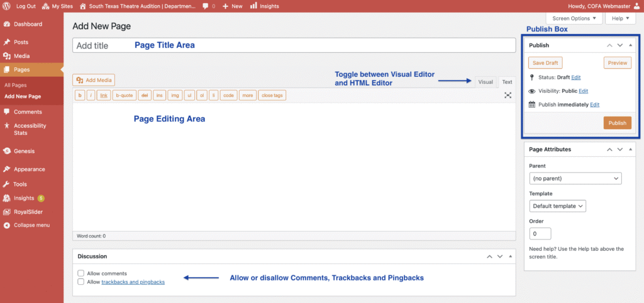
Task: Open the comments bubble icon in admin bar
Action: (206, 6)
